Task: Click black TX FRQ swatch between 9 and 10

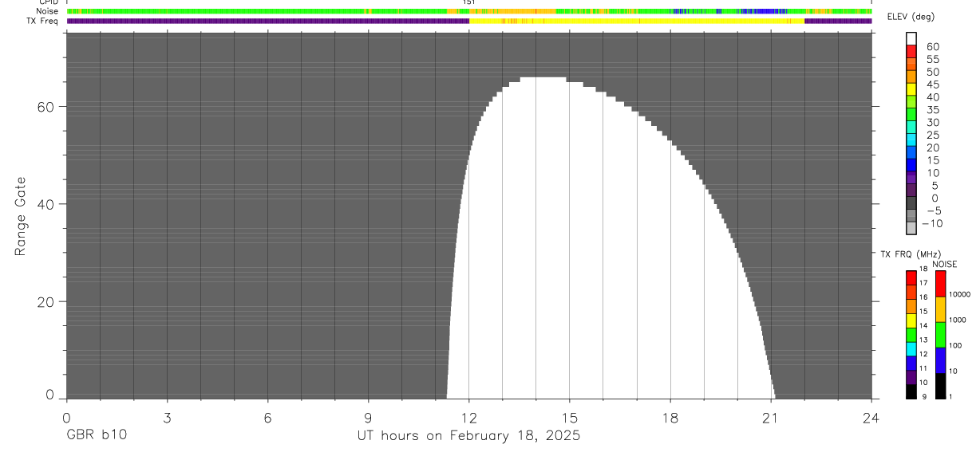Action: tap(911, 391)
